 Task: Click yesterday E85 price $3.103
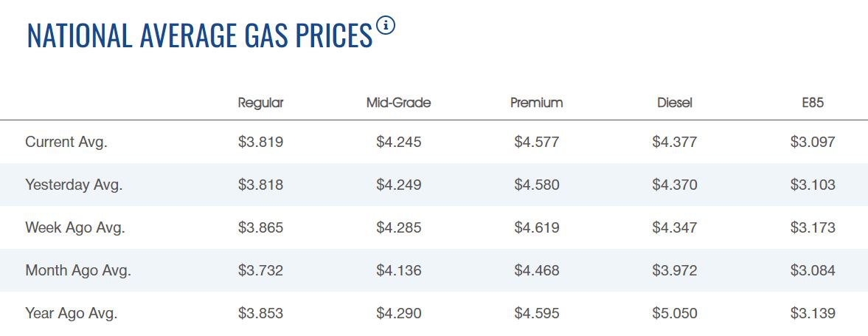[813, 185]
